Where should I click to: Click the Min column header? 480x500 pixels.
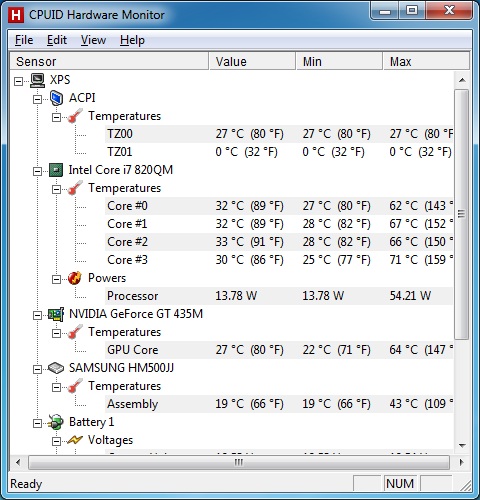click(x=339, y=61)
